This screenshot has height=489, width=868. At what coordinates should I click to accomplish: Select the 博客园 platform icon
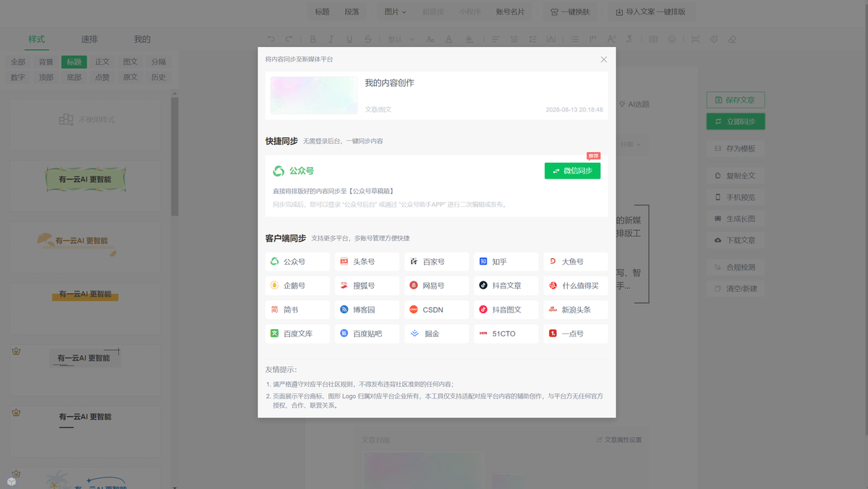tap(344, 310)
